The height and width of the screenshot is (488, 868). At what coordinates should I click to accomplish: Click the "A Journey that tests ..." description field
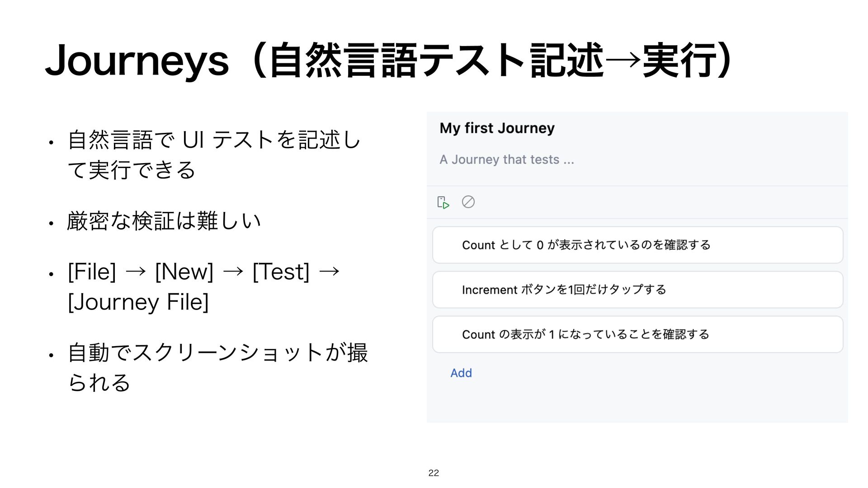coord(507,160)
